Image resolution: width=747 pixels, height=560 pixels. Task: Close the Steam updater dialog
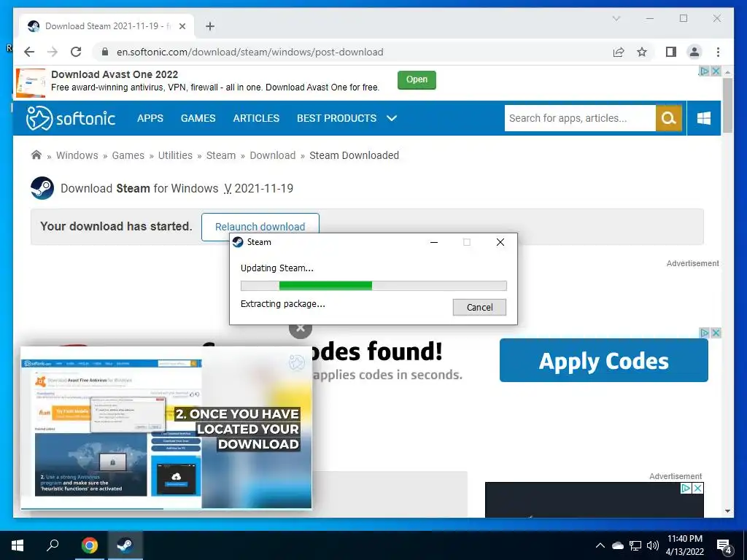pos(500,242)
